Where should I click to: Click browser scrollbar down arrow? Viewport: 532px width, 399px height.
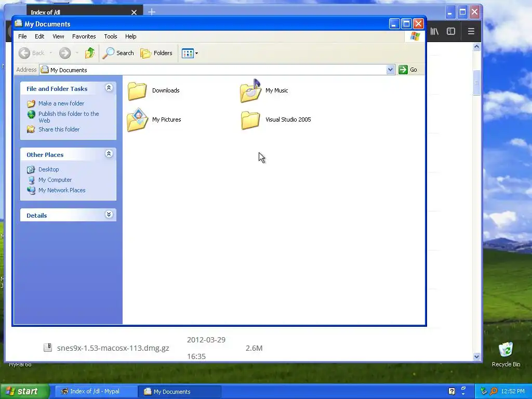coord(477,356)
